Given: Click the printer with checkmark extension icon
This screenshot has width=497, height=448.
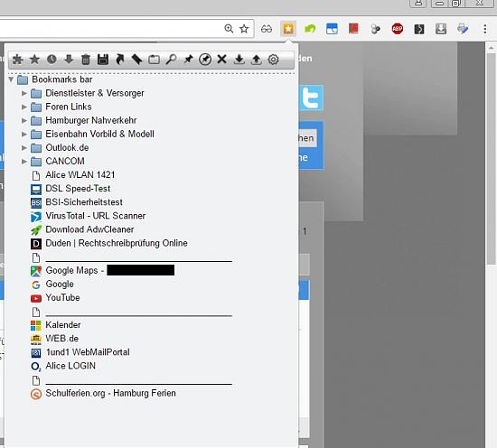Looking at the screenshot, I should (463, 29).
